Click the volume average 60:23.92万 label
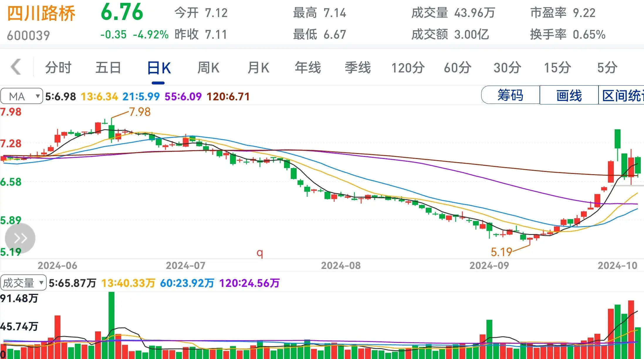Screen dimensions: 644x359 click(x=187, y=283)
